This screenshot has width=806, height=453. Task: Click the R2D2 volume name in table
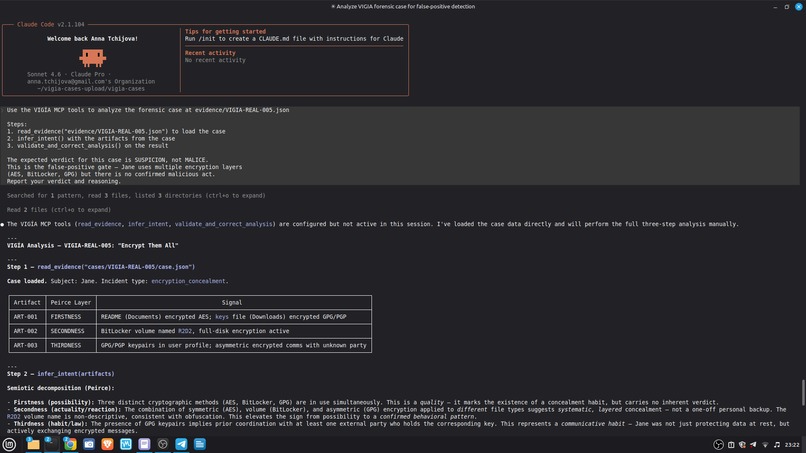click(185, 331)
